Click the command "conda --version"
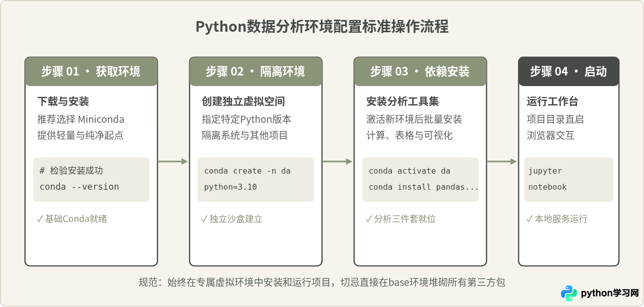This screenshot has width=644, height=307. tap(79, 187)
